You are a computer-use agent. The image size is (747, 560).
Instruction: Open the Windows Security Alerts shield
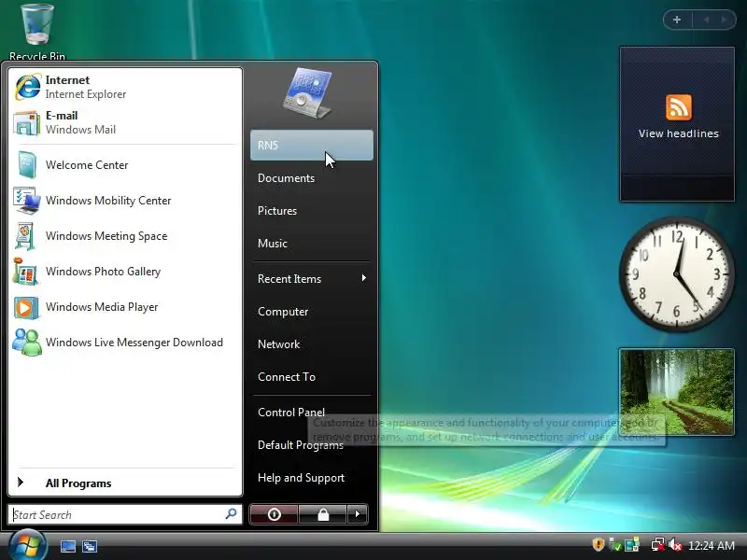[598, 544]
